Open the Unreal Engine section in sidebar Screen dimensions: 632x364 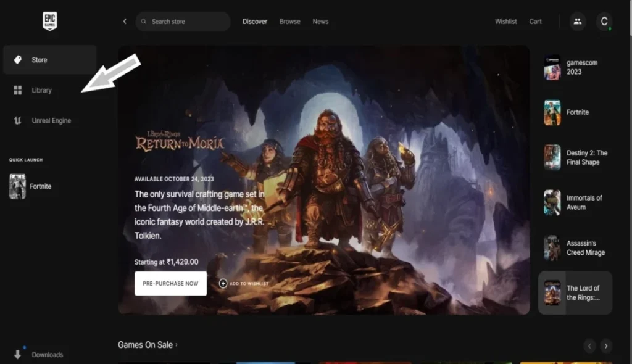50,120
